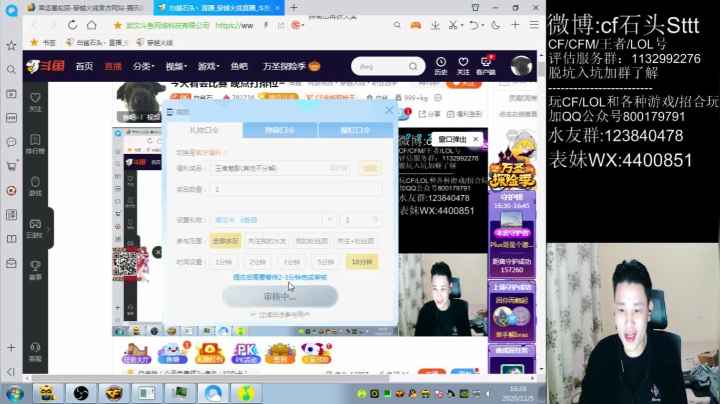Open the 火箭 rocket activity icon
Screen dimensions: 720x404
tap(316, 354)
